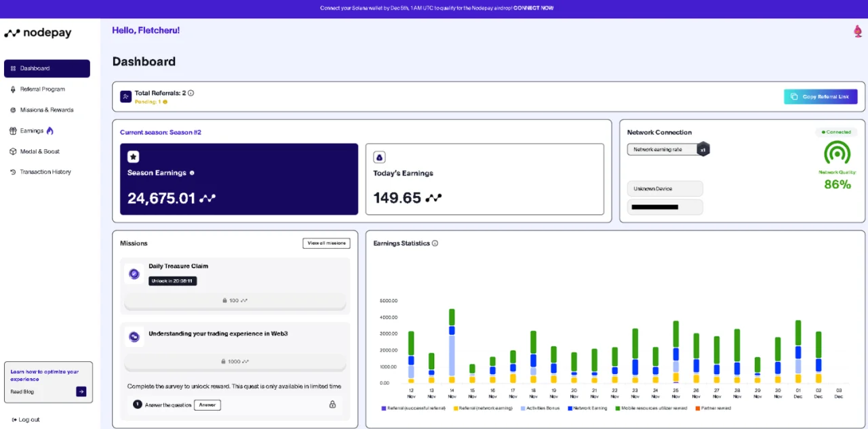Click the Connected status badge
The width and height of the screenshot is (868, 429).
(837, 132)
